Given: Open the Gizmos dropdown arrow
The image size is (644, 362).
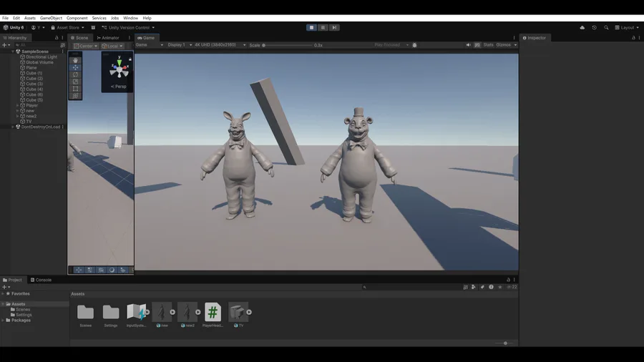Looking at the screenshot, I should 515,45.
